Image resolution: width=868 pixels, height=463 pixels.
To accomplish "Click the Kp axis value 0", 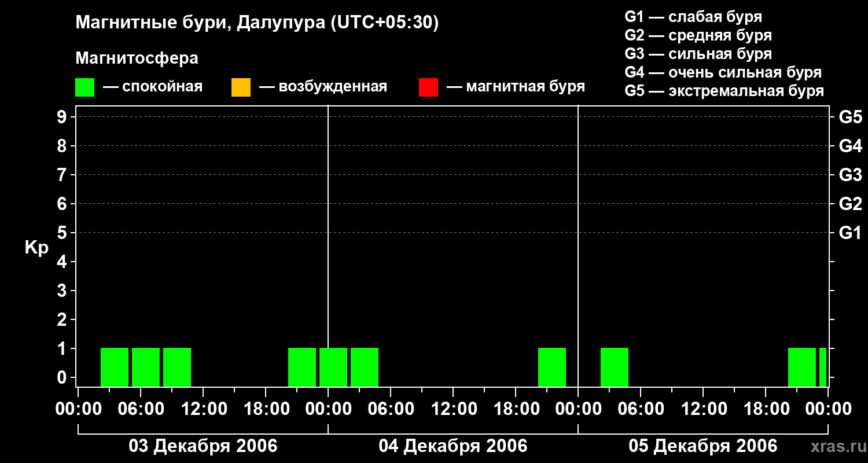I will click(63, 377).
